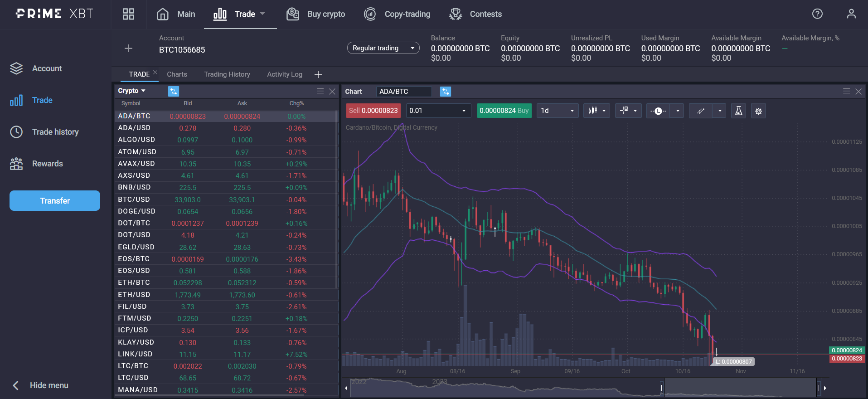Close the Chart panel
Image resolution: width=868 pixels, height=399 pixels.
click(858, 91)
